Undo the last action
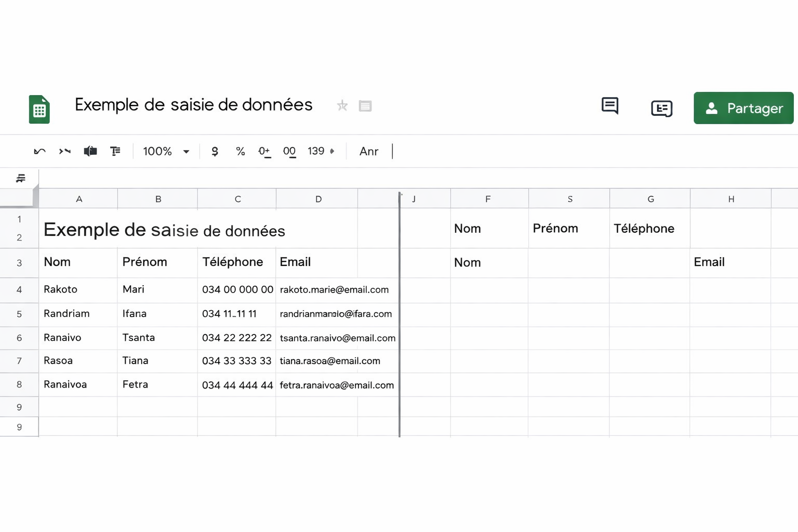This screenshot has height=532, width=798. (x=39, y=151)
